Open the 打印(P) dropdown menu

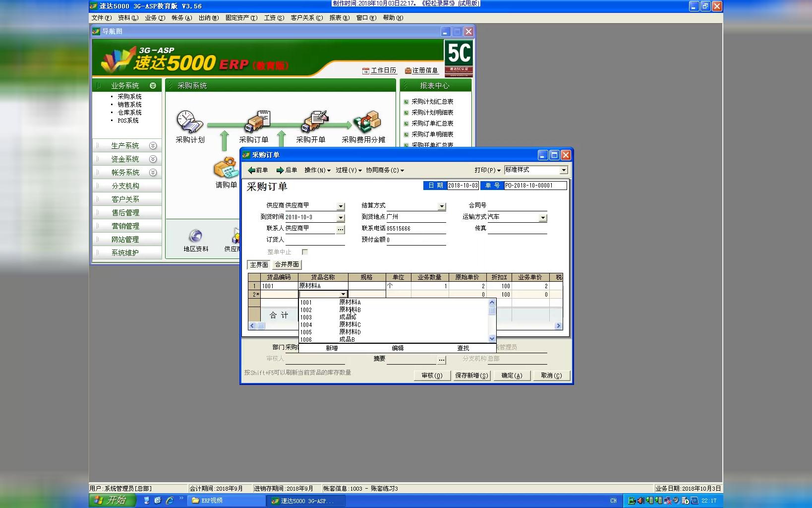pos(487,170)
